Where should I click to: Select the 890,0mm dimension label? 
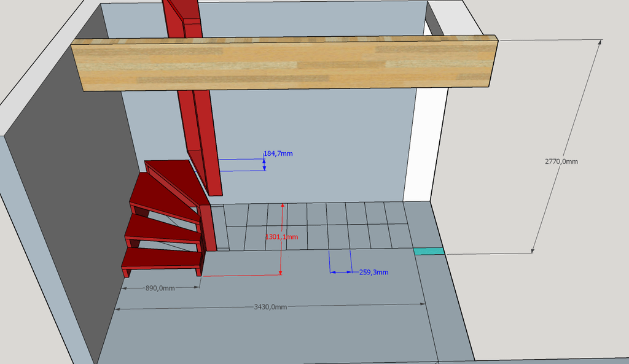[160, 288]
